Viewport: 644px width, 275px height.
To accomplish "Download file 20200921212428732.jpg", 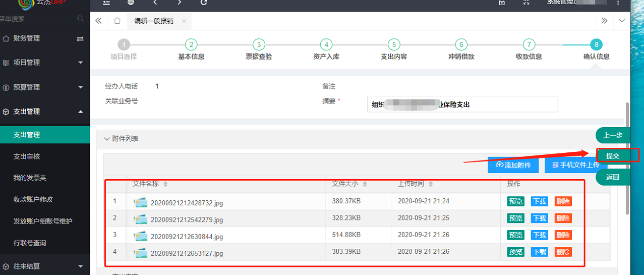I will click(540, 201).
